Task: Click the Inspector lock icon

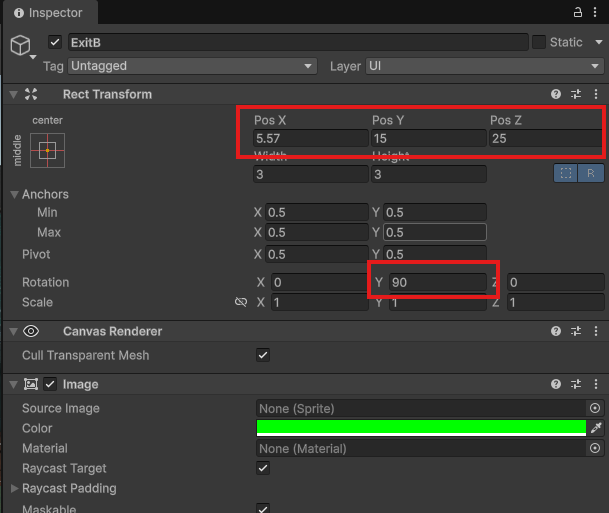Action: (x=577, y=13)
